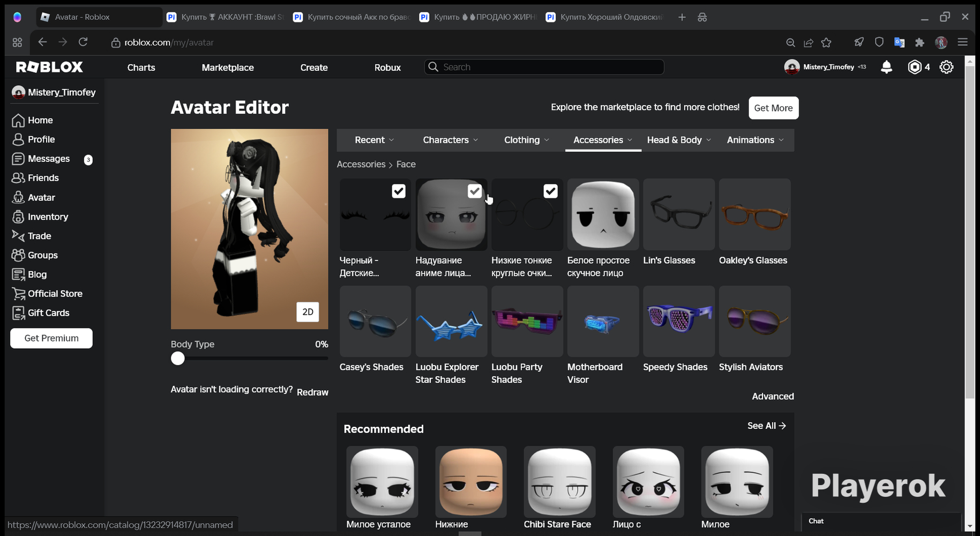
Task: Uncheck the low thin round glasses
Action: pos(551,191)
